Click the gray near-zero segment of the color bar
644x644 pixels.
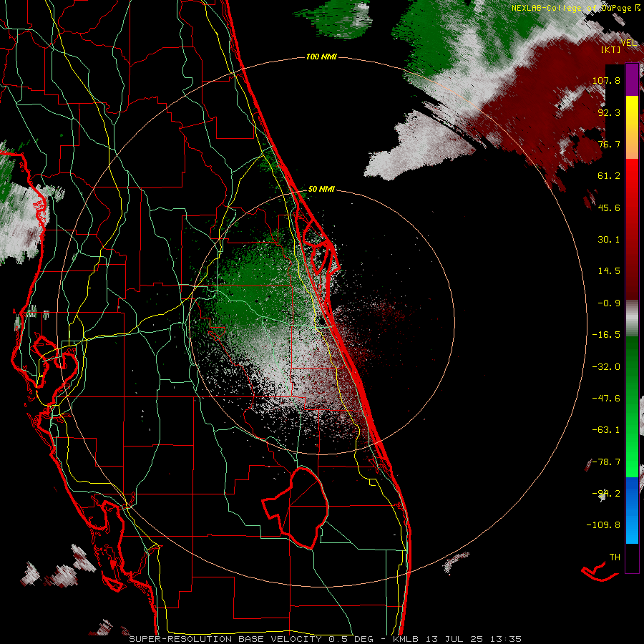pyautogui.click(x=632, y=318)
